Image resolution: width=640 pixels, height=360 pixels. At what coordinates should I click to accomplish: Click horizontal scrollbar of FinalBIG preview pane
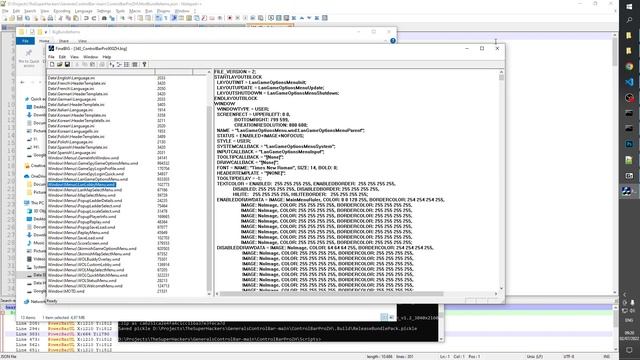[x=356, y=294]
